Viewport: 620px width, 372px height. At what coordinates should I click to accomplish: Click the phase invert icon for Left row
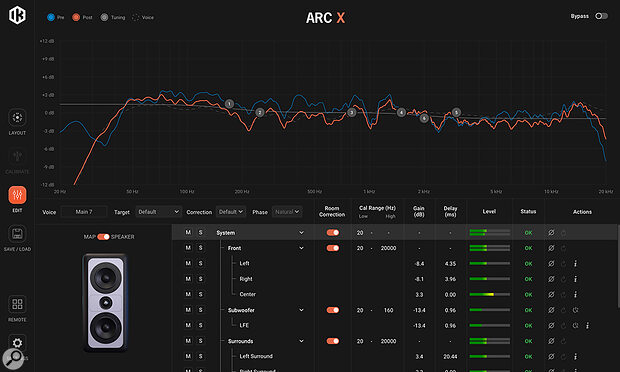click(x=551, y=264)
